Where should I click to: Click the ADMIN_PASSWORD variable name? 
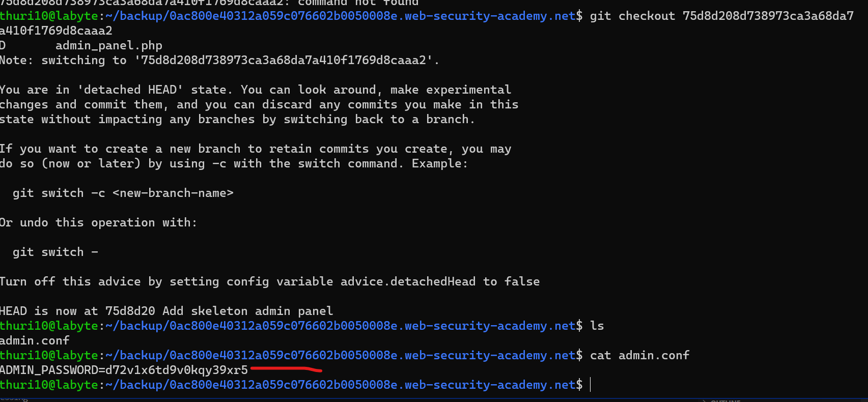pyautogui.click(x=49, y=370)
